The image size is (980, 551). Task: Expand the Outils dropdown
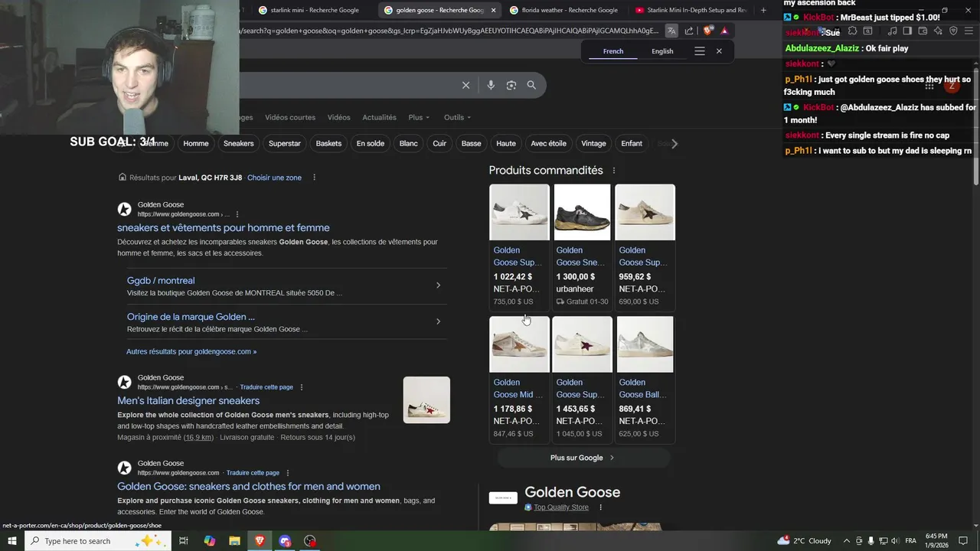click(457, 117)
